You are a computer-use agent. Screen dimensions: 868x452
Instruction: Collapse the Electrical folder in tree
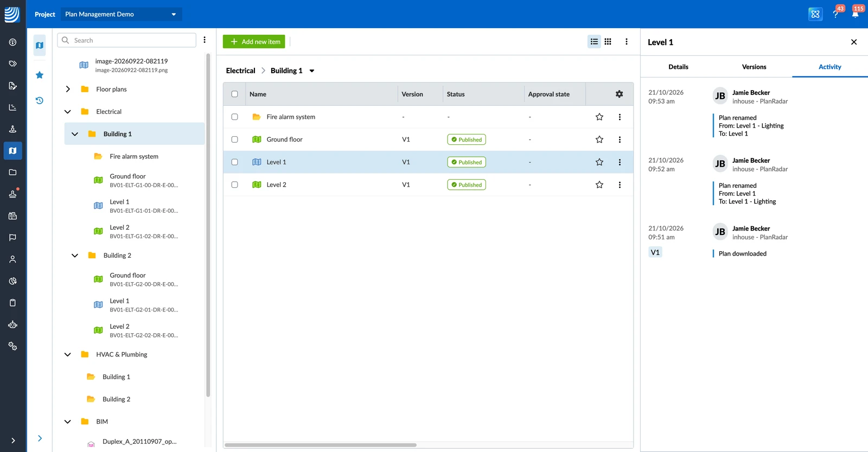pos(68,112)
